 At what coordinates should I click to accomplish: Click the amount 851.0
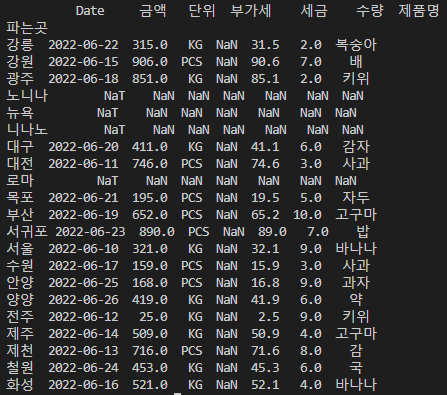tap(150, 79)
